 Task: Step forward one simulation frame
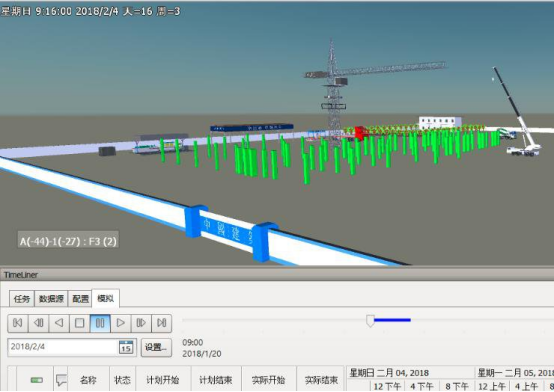point(141,323)
